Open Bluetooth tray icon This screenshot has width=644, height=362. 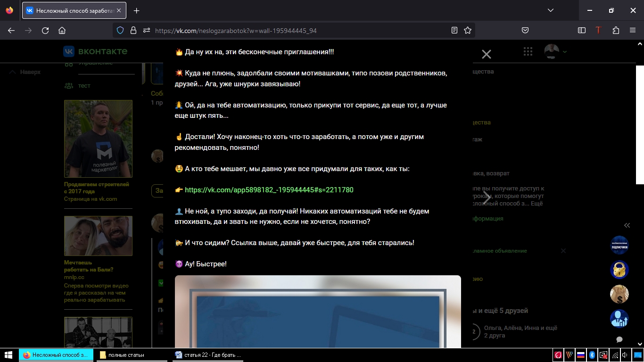point(592,355)
